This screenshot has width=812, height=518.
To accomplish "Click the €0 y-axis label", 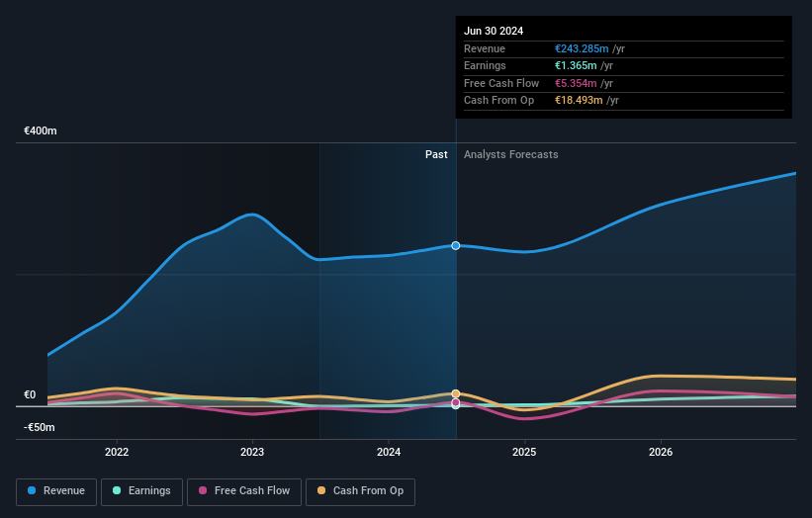I will [x=30, y=394].
